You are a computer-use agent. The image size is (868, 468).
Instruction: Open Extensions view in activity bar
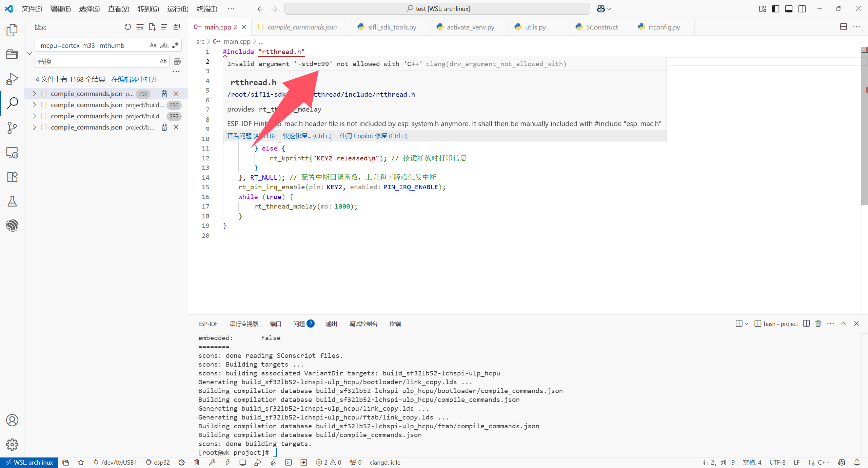point(12,177)
